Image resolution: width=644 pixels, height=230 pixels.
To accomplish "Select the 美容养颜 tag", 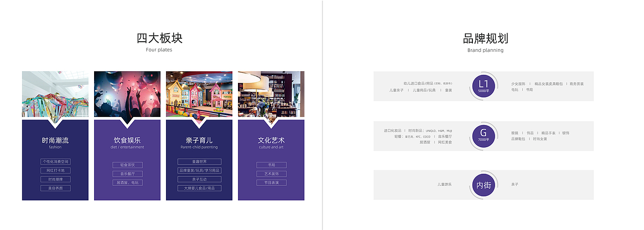I will (x=55, y=188).
